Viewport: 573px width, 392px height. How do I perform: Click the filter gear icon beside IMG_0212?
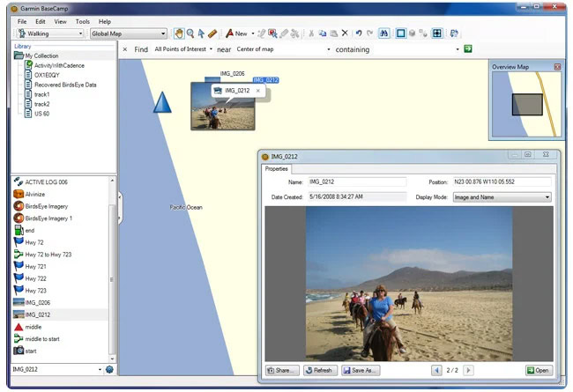coord(109,369)
